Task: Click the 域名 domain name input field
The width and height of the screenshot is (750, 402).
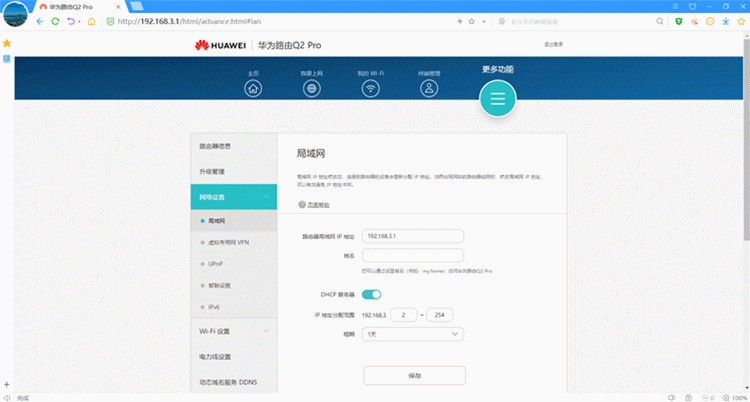Action: [x=413, y=256]
